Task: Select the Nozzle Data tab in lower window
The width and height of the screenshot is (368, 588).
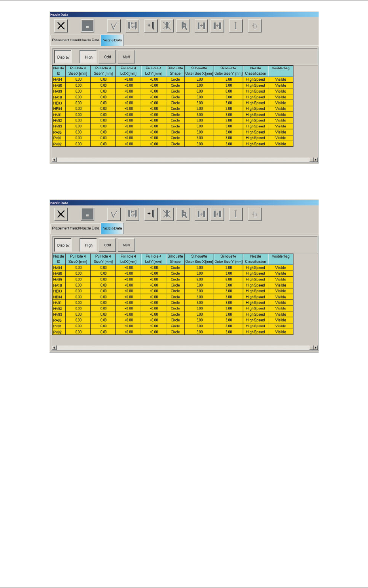Action: point(112,228)
